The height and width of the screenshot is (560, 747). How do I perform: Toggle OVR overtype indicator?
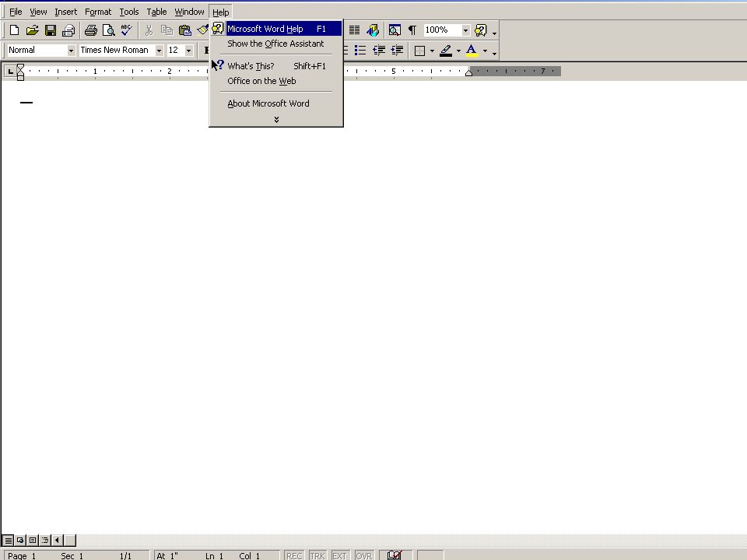tap(364, 555)
